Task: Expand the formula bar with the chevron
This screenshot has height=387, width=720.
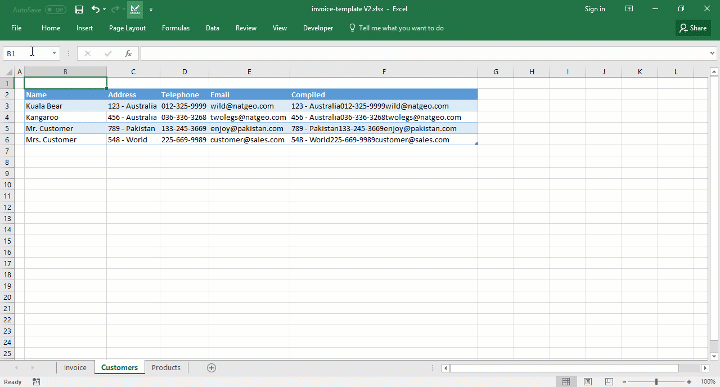Action: 712,54
